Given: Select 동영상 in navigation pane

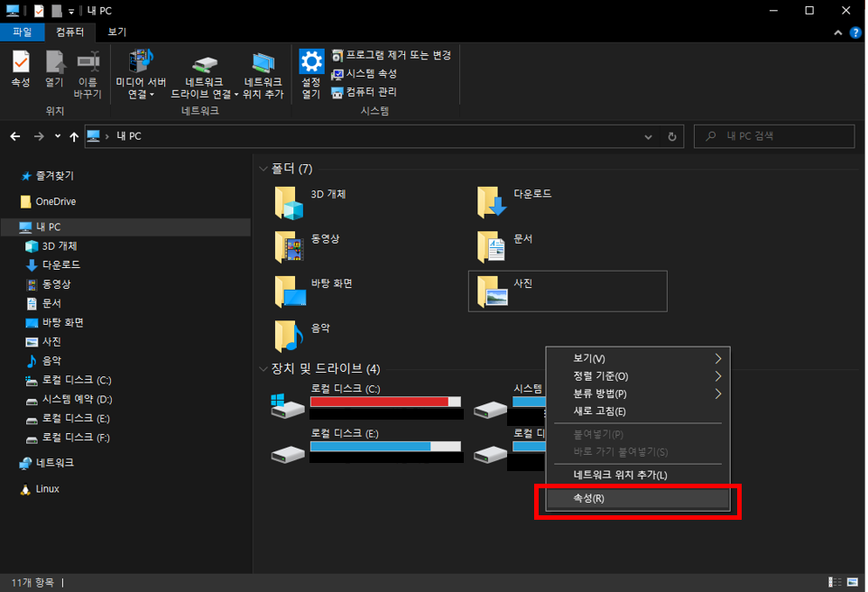Looking at the screenshot, I should pos(48,284).
